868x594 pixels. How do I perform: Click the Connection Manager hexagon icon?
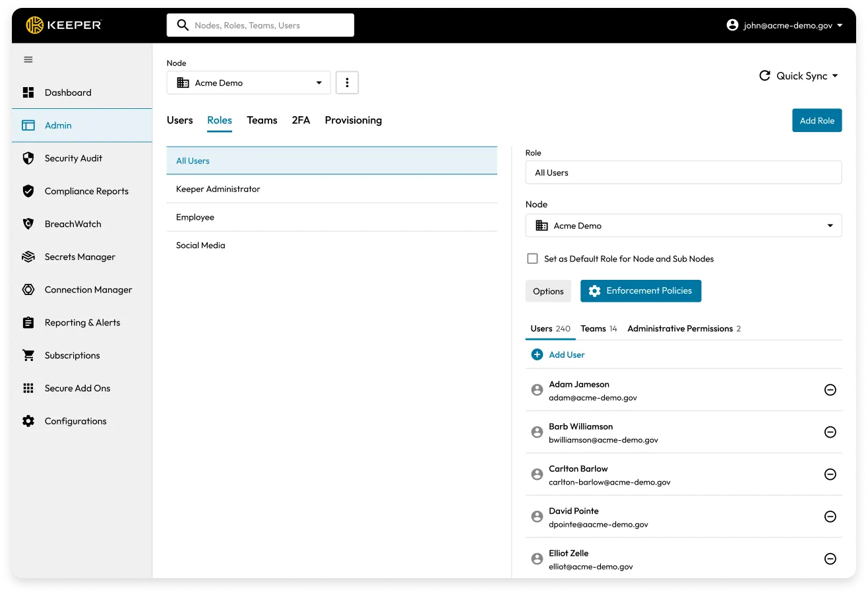pyautogui.click(x=28, y=290)
